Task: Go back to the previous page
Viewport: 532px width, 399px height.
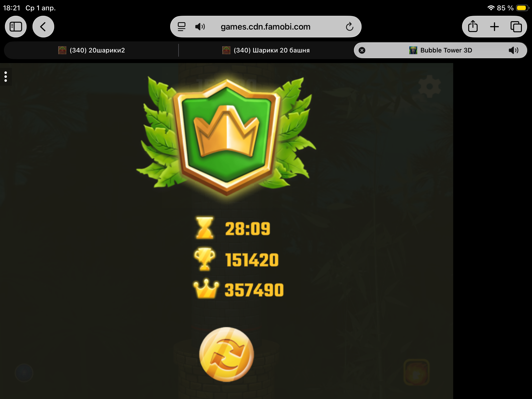Action: click(43, 27)
